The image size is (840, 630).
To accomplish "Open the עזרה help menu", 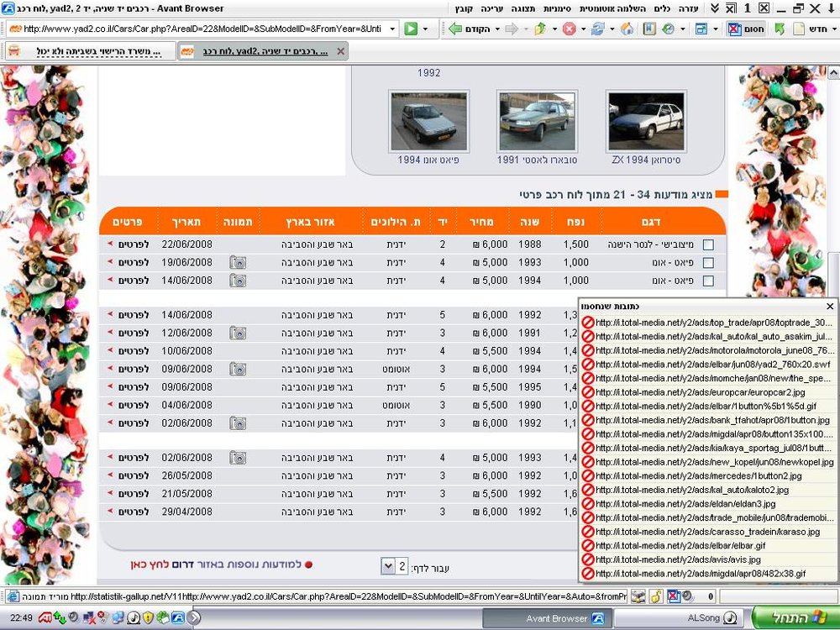I will [x=689, y=8].
